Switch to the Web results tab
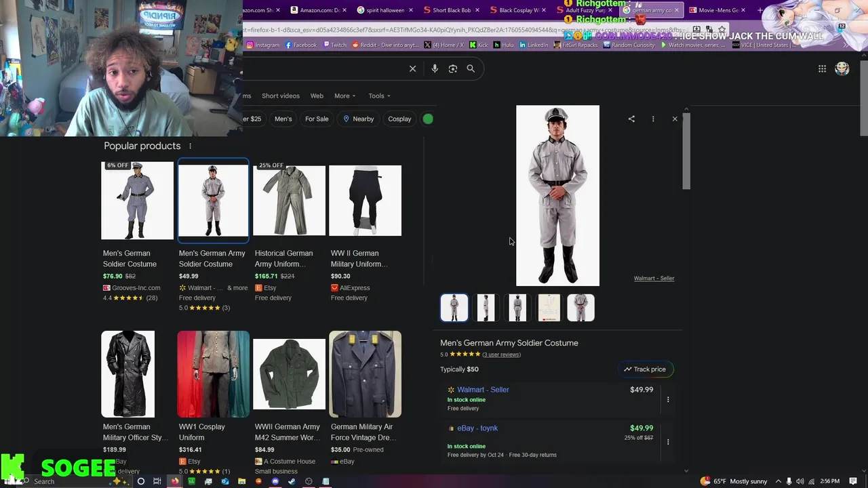Screen dimensions: 868x488 click(317, 96)
